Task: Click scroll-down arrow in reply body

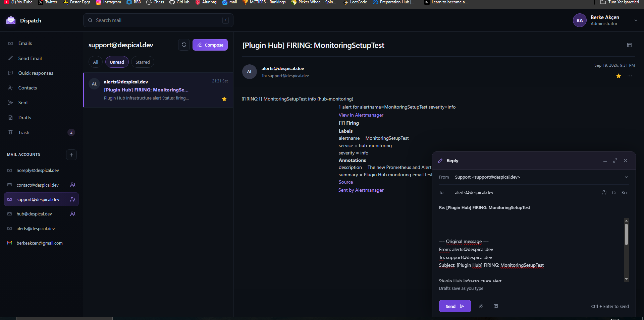Action: point(626,279)
